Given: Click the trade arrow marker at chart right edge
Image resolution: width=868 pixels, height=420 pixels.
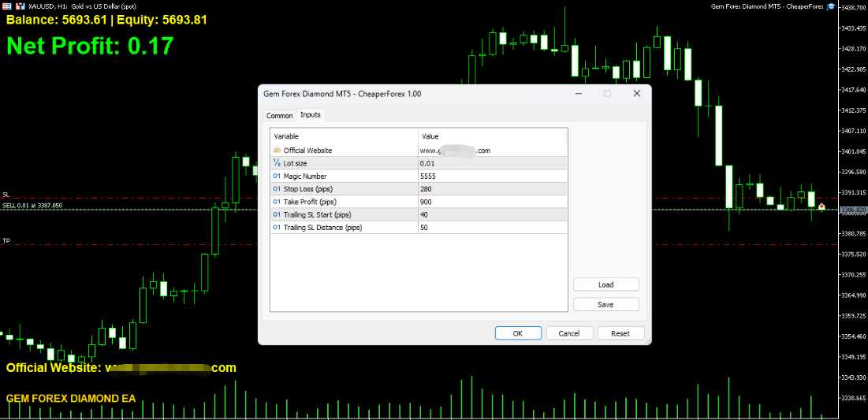Looking at the screenshot, I should 821,207.
